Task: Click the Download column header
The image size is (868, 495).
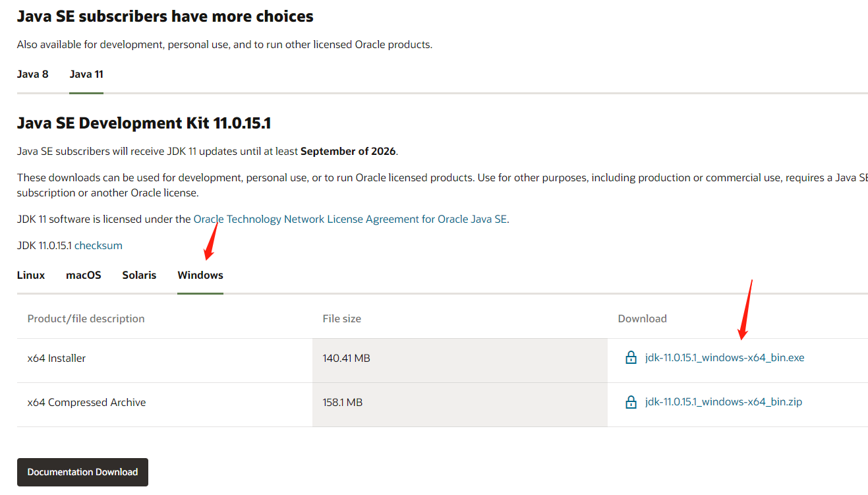Action: (x=642, y=318)
